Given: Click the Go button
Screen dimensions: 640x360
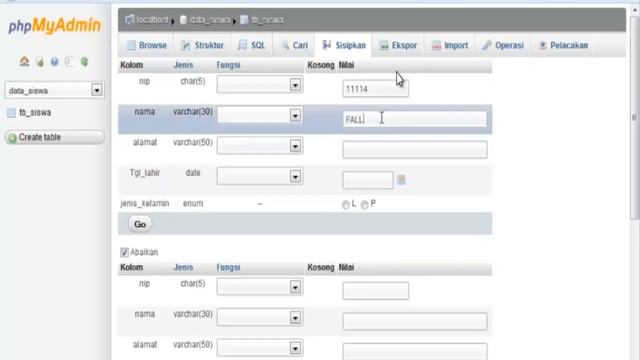Looking at the screenshot, I should 140,224.
